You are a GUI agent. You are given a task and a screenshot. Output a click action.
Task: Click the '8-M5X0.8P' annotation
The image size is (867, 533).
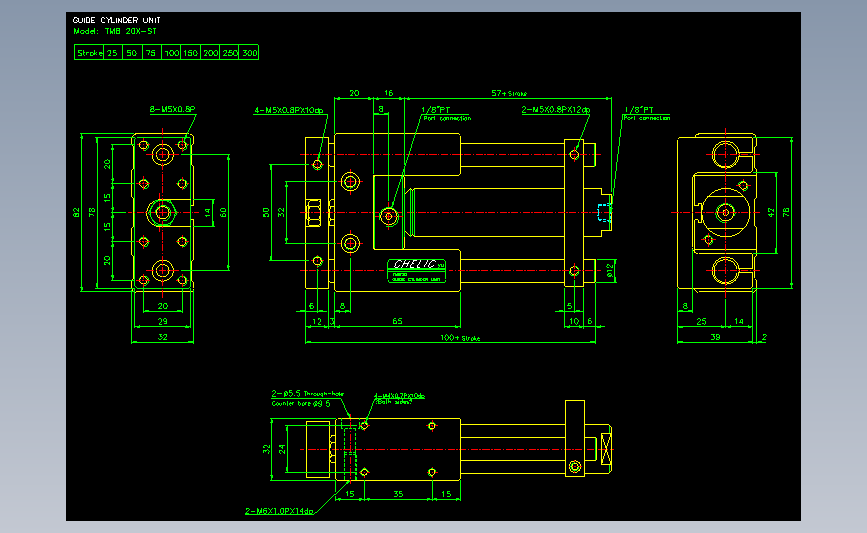(173, 109)
